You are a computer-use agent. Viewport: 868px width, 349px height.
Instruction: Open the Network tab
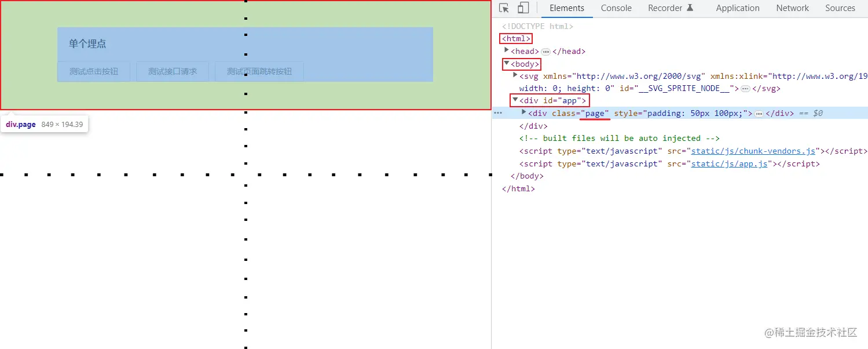tap(793, 8)
